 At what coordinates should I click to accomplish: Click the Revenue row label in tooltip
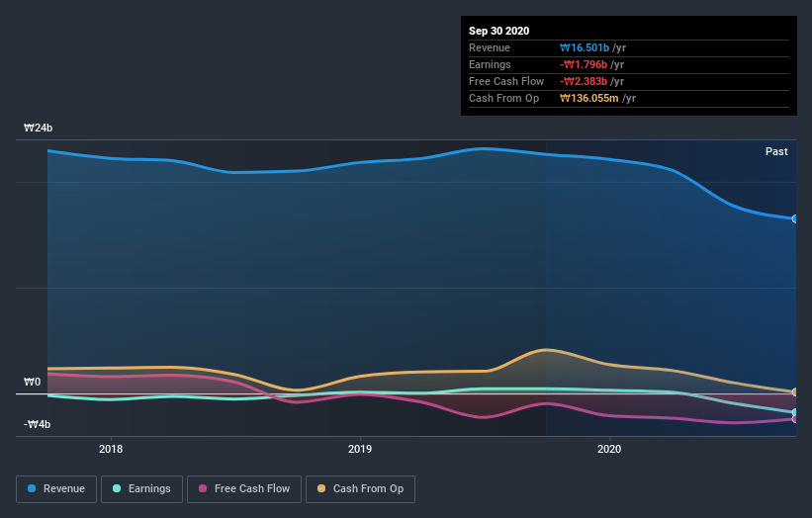click(x=490, y=48)
